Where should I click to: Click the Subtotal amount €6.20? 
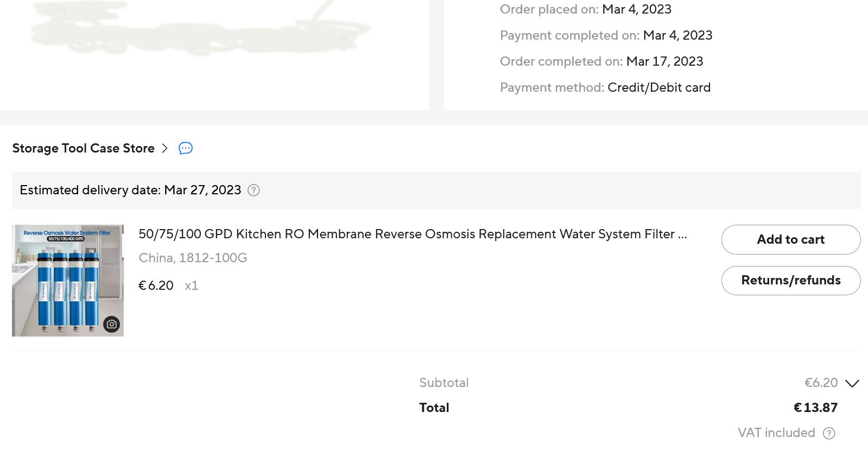click(x=821, y=383)
